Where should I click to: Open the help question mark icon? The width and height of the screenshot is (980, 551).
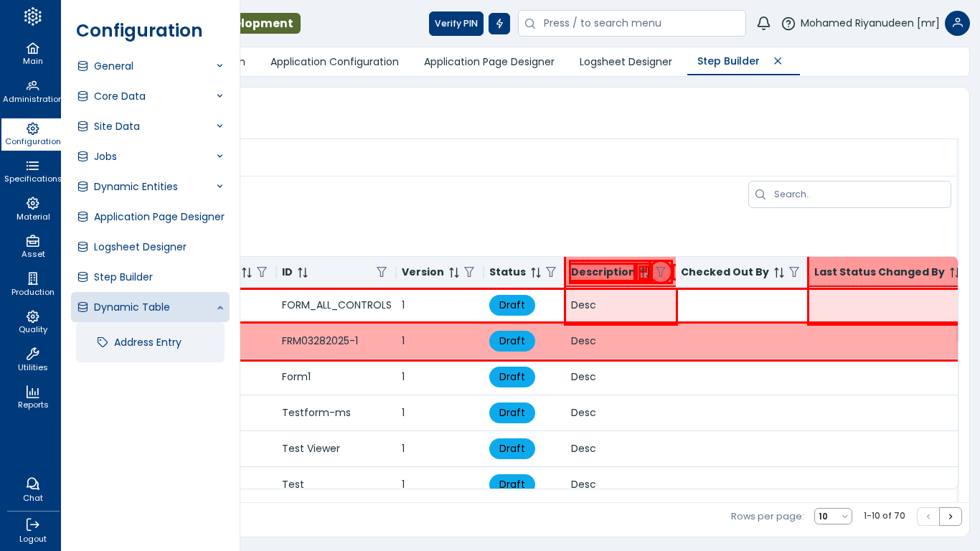[788, 24]
